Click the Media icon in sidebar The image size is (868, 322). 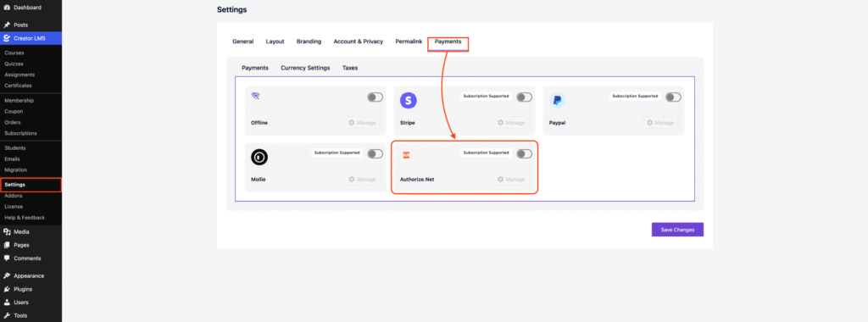[x=7, y=232]
